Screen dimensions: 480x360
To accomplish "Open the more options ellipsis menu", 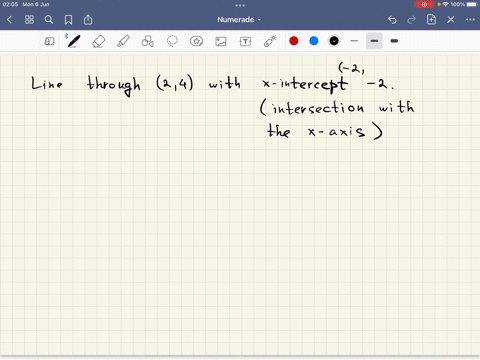I will point(470,20).
